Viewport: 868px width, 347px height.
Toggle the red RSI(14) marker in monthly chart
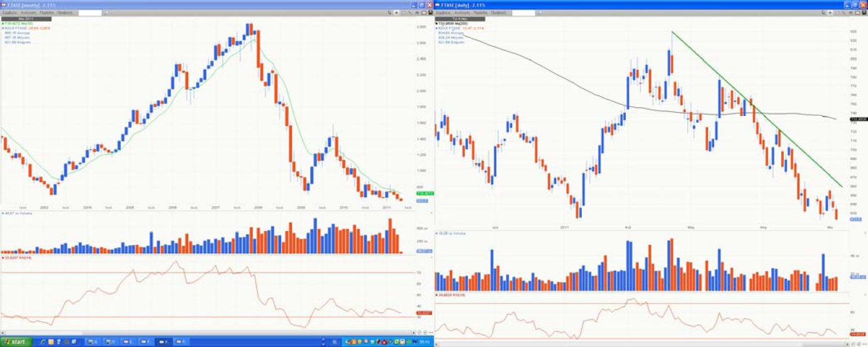pyautogui.click(x=3, y=258)
